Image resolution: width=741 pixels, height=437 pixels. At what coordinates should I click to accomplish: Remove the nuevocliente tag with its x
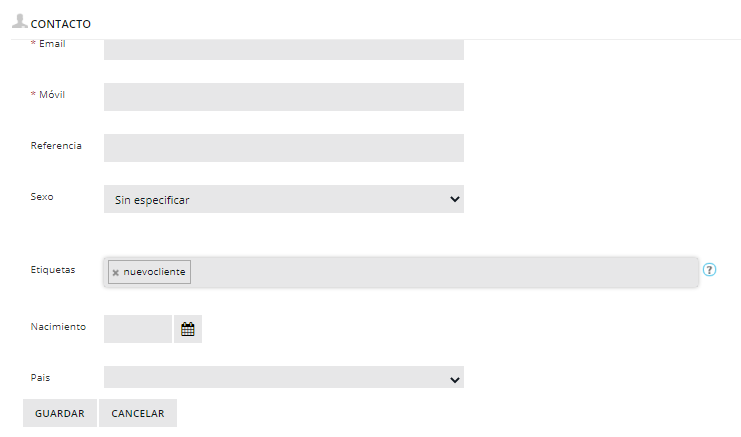116,272
